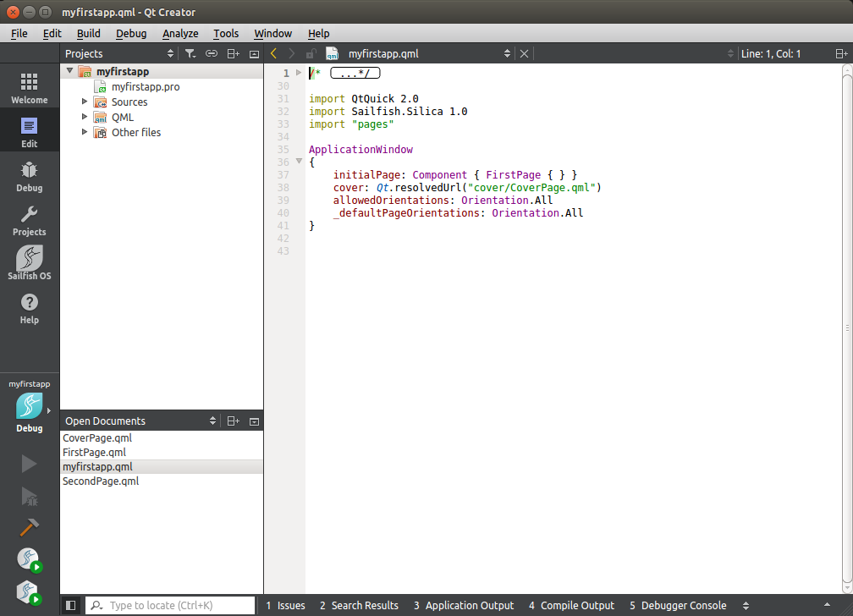
Task: Toggle link-with-editor sync in Projects panel
Action: click(x=212, y=53)
